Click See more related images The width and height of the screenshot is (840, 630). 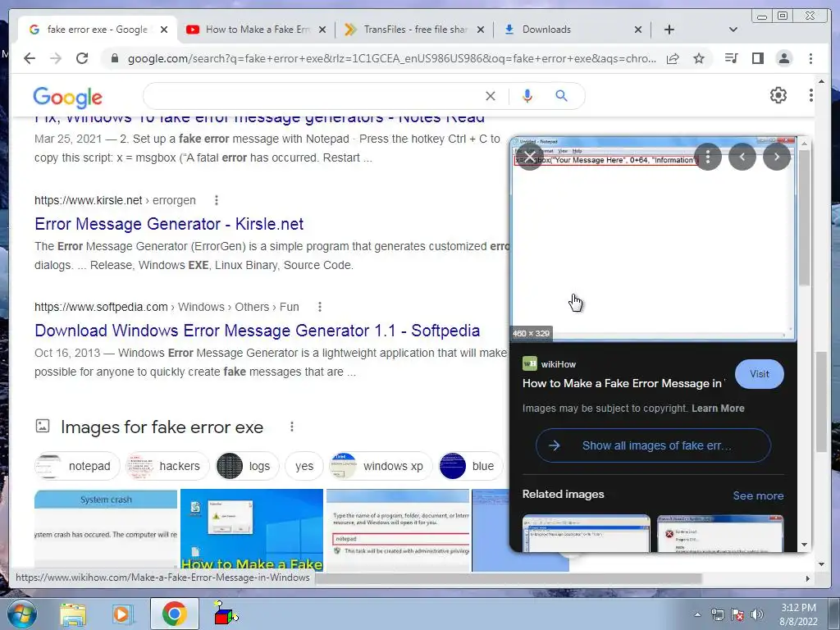[758, 495]
